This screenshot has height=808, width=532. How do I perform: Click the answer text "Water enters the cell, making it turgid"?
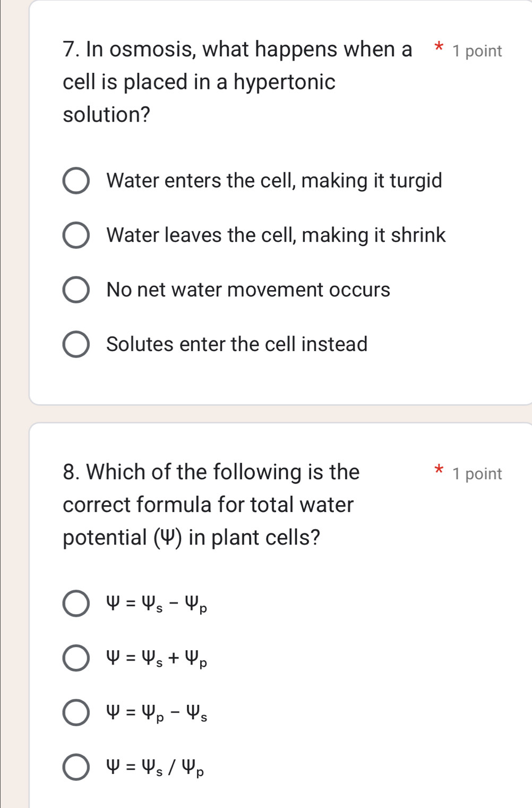pos(274,180)
